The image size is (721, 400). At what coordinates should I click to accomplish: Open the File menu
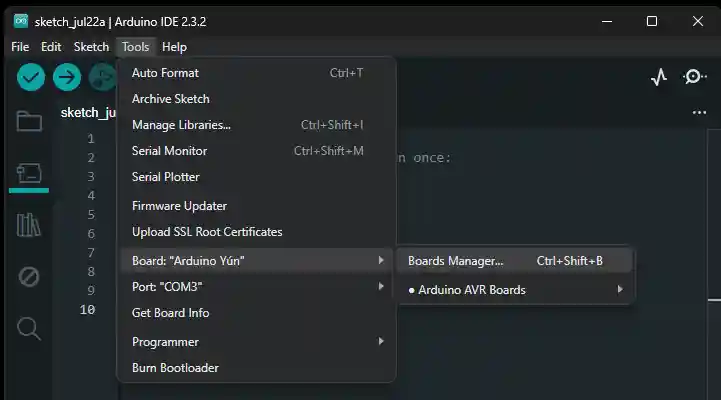tap(20, 47)
